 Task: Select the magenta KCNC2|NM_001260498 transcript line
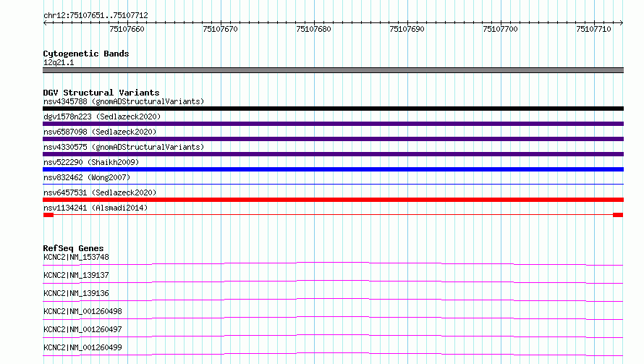pos(333,318)
